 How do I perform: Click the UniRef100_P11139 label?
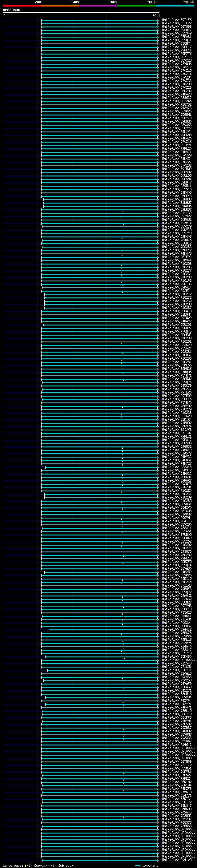[177, 213]
